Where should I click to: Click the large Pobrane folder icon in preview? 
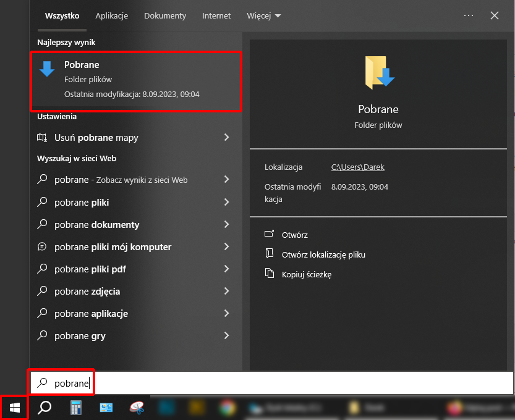378,72
